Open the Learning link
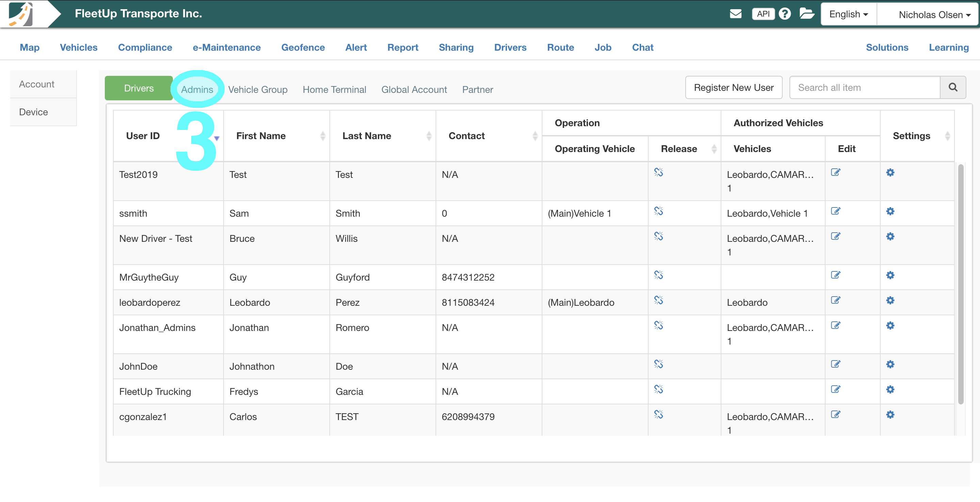Viewport: 980px width, 502px height. click(948, 47)
